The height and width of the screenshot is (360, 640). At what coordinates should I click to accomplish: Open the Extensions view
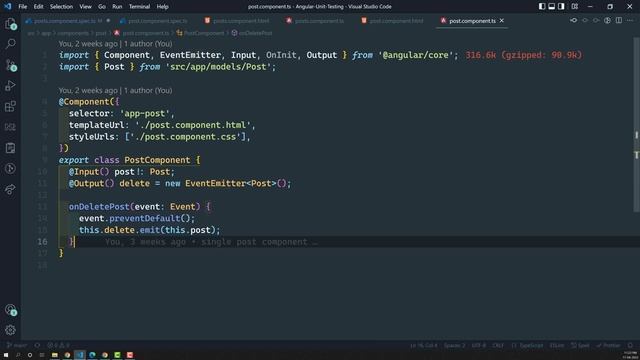[11, 107]
